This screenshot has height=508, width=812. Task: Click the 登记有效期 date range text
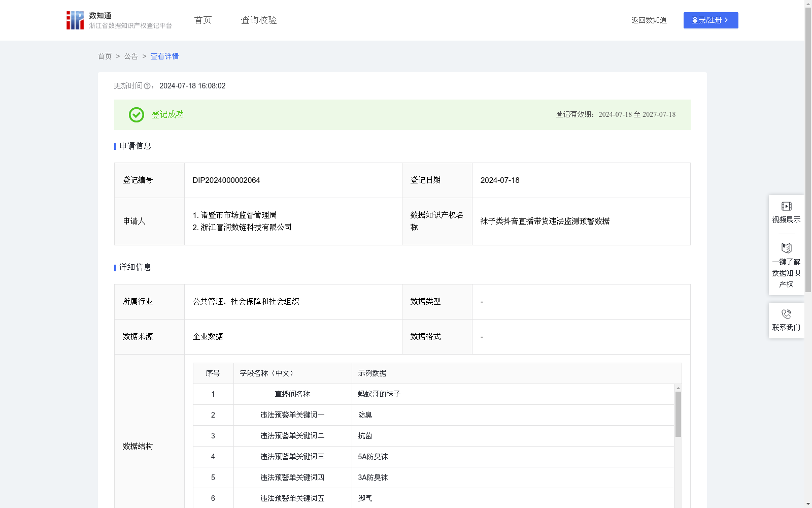616,115
